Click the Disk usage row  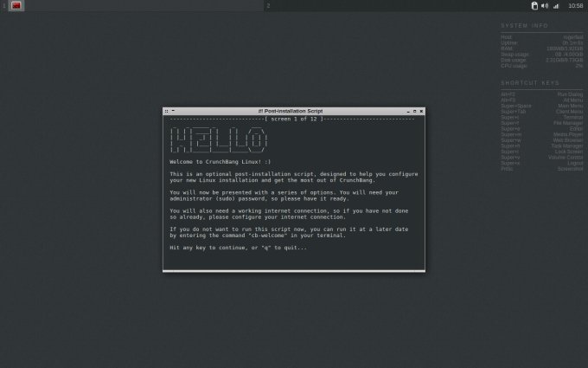(542, 60)
